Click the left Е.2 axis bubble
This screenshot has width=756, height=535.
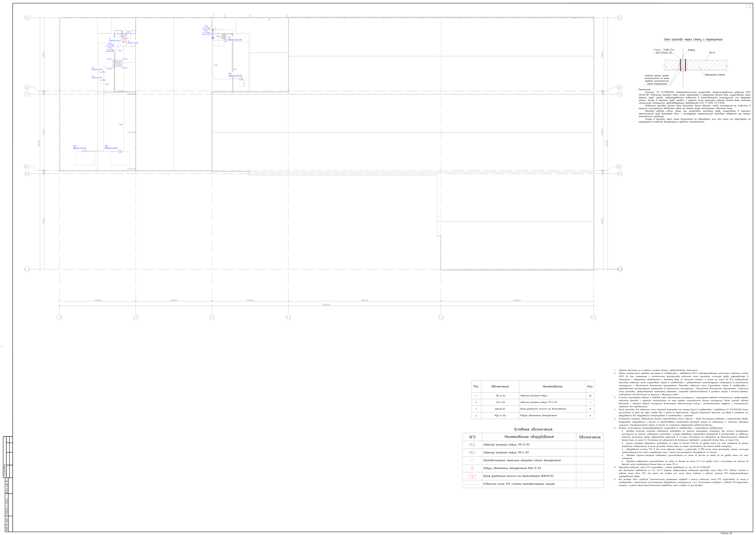point(27,18)
